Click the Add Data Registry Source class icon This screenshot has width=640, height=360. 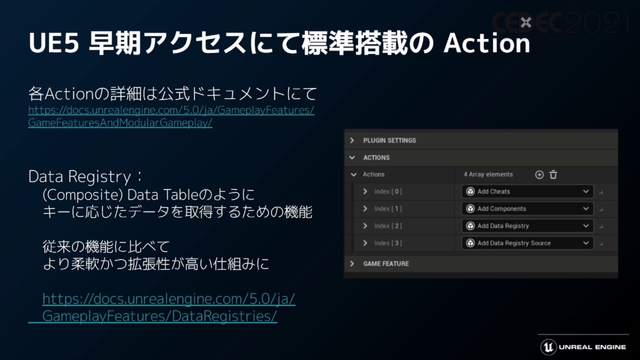tap(470, 243)
